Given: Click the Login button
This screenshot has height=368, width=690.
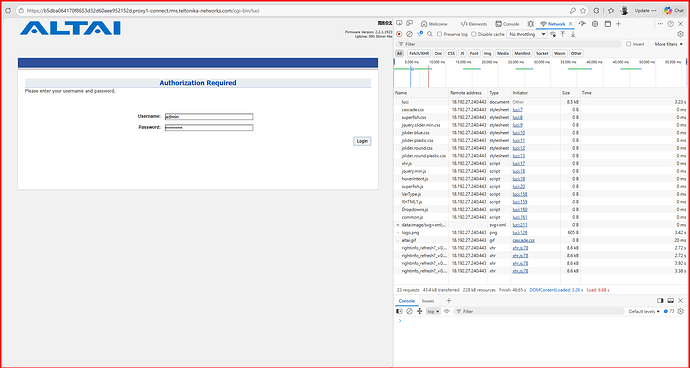Looking at the screenshot, I should (x=362, y=141).
